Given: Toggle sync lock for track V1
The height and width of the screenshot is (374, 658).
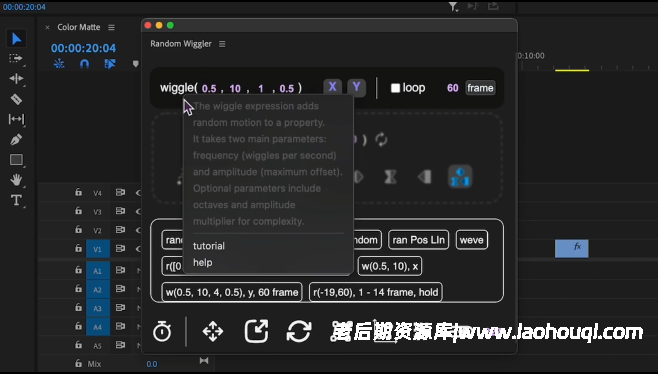Looking at the screenshot, I should point(120,248).
